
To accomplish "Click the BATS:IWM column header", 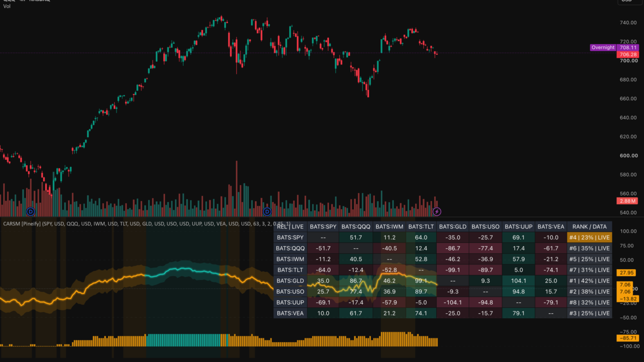I will [x=389, y=227].
